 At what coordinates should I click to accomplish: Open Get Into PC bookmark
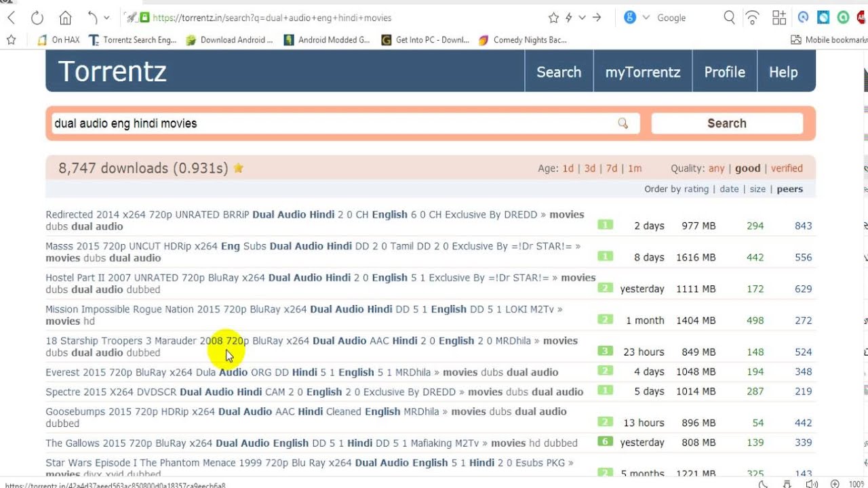coord(425,40)
